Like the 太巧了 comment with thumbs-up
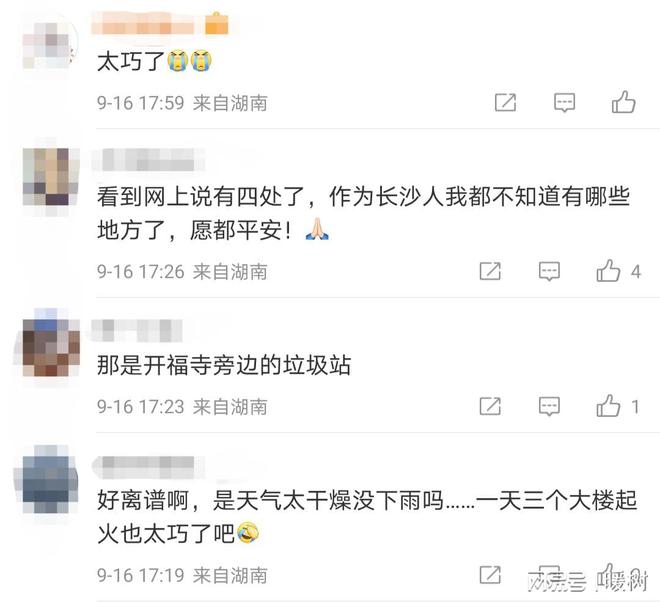The image size is (660, 602). 623,102
